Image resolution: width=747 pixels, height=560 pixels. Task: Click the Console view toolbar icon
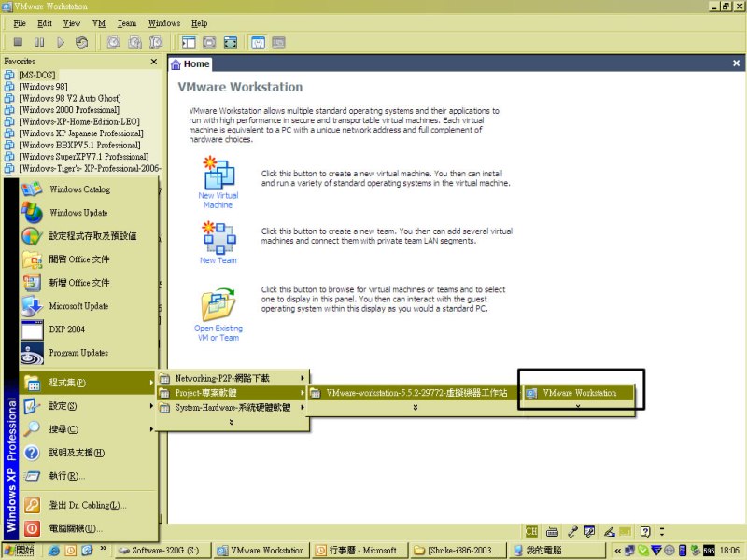coord(278,42)
